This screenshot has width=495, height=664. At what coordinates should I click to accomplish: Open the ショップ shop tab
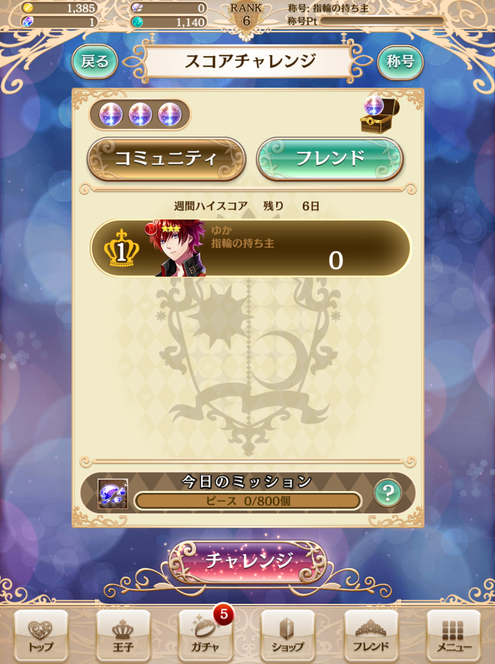coord(288,636)
